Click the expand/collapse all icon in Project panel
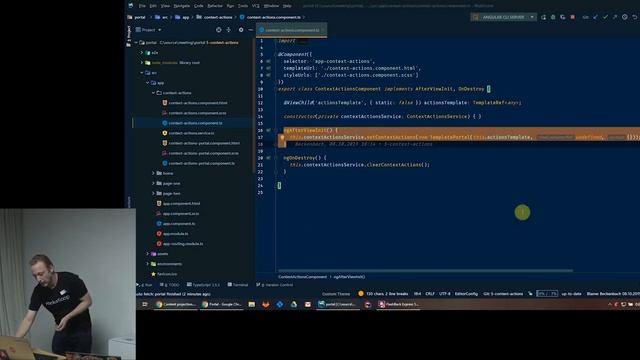Screen dimensions: 640x360 click(229, 30)
